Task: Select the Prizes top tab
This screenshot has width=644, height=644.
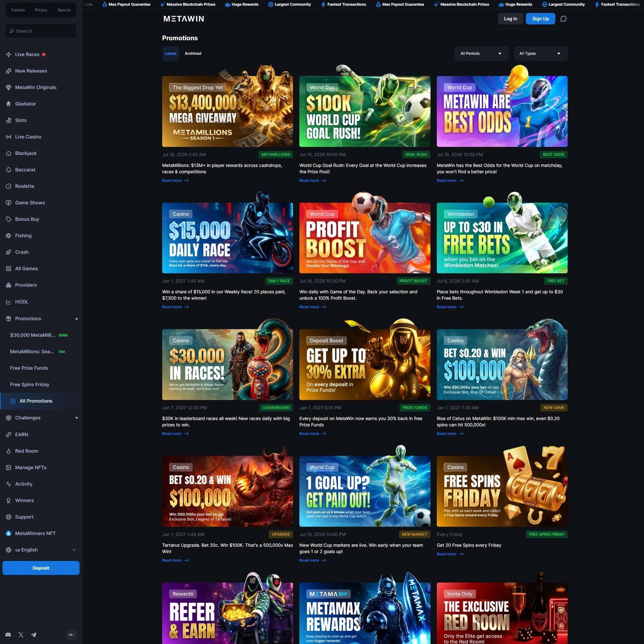Action: click(x=41, y=10)
